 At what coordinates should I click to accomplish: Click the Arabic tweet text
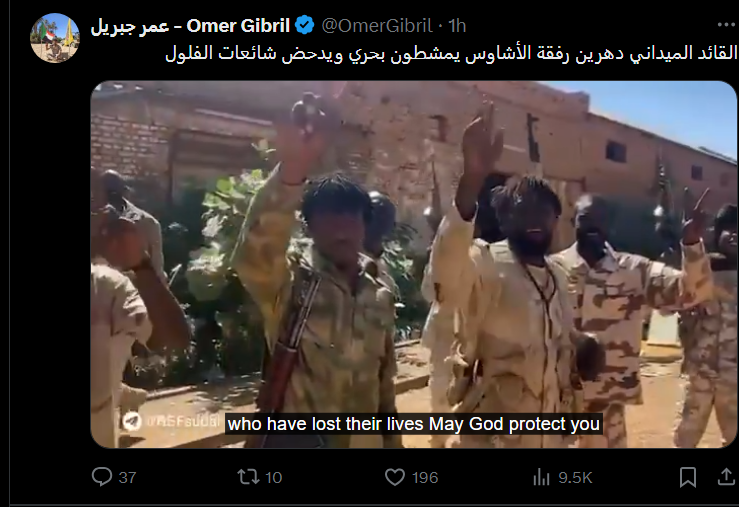pos(451,53)
